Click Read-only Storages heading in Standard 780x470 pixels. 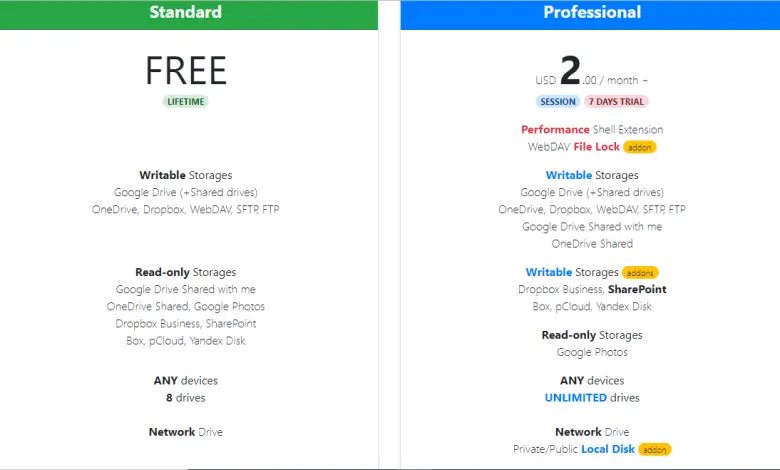pyautogui.click(x=186, y=272)
